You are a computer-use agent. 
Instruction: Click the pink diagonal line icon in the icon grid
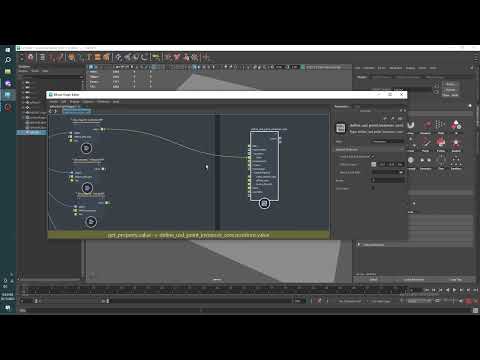(426, 143)
